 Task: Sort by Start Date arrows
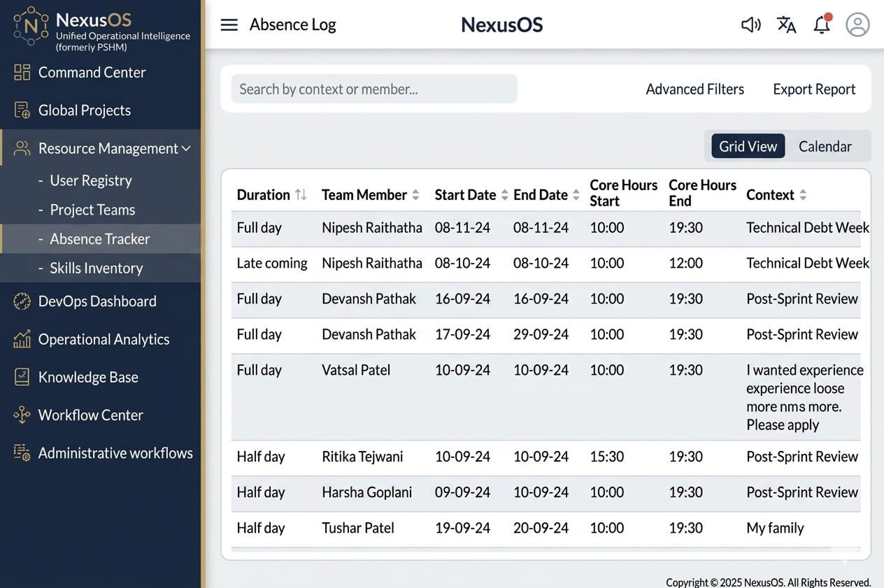pyautogui.click(x=504, y=195)
